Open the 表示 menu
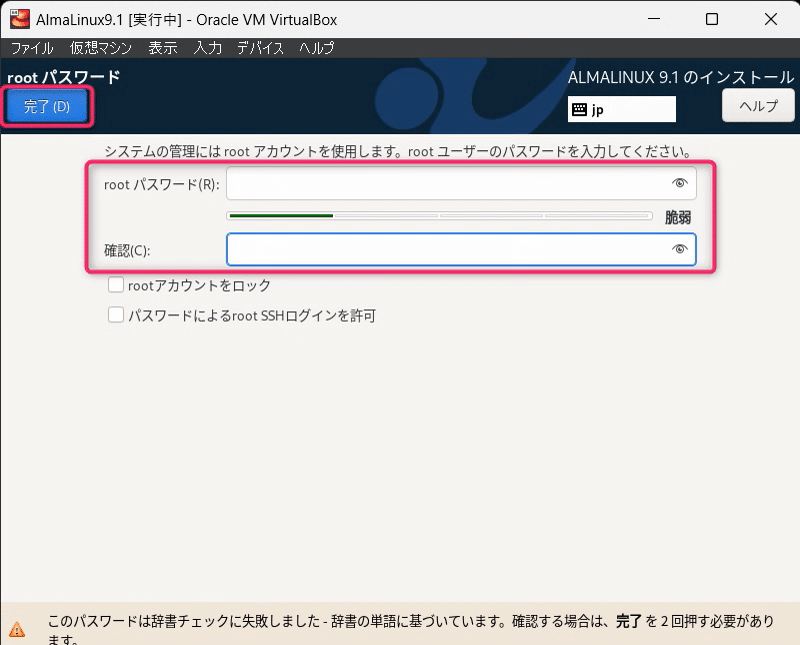The image size is (800, 645). (x=163, y=48)
